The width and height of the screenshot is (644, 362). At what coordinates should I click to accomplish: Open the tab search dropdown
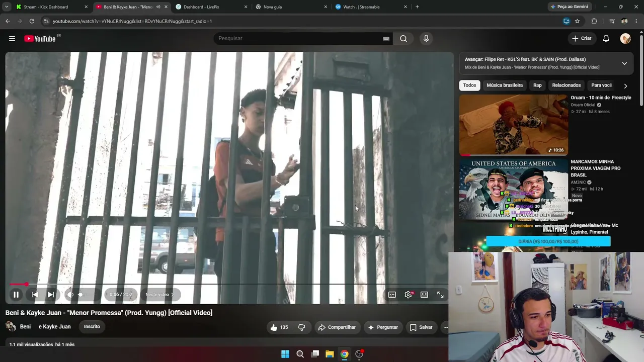tap(7, 7)
